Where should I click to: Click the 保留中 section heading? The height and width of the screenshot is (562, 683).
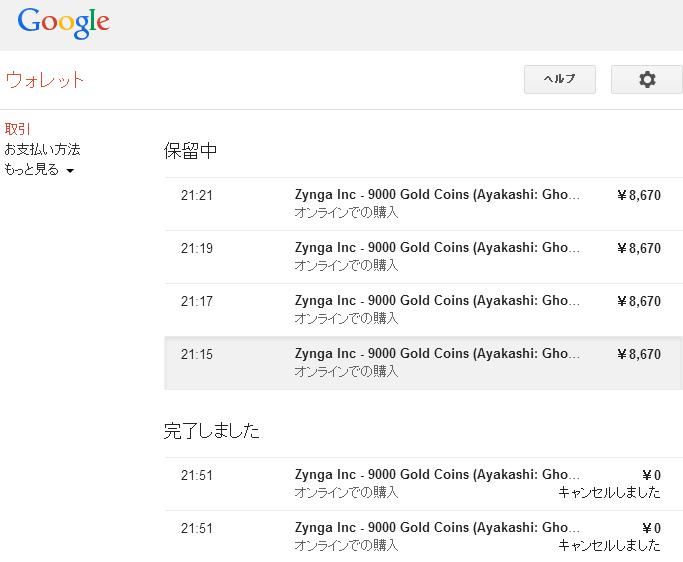(x=190, y=151)
